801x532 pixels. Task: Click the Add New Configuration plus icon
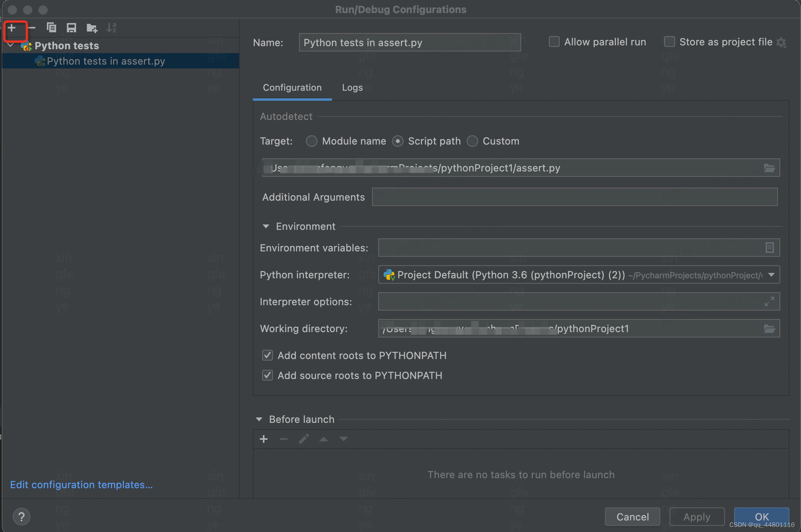12,28
